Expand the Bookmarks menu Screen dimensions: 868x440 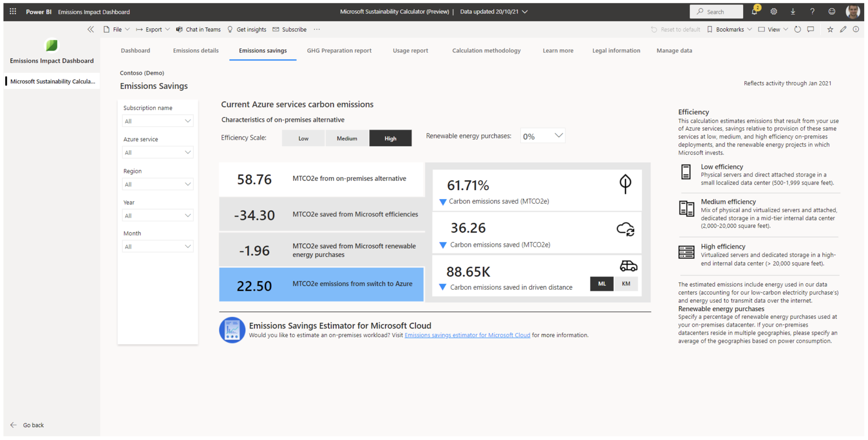click(729, 29)
